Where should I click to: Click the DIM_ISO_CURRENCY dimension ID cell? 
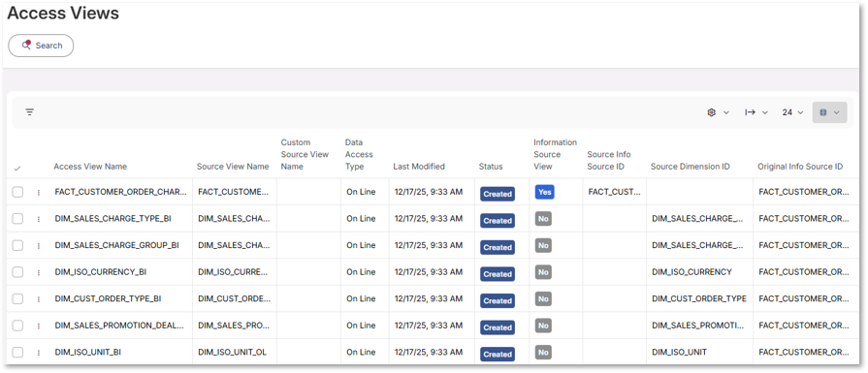pos(691,272)
